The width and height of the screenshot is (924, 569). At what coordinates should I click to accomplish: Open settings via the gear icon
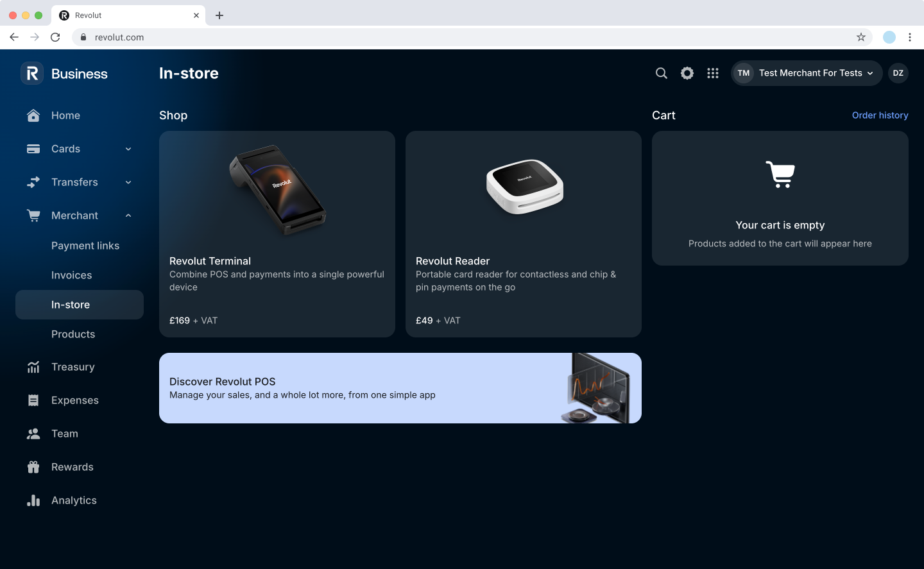point(687,73)
